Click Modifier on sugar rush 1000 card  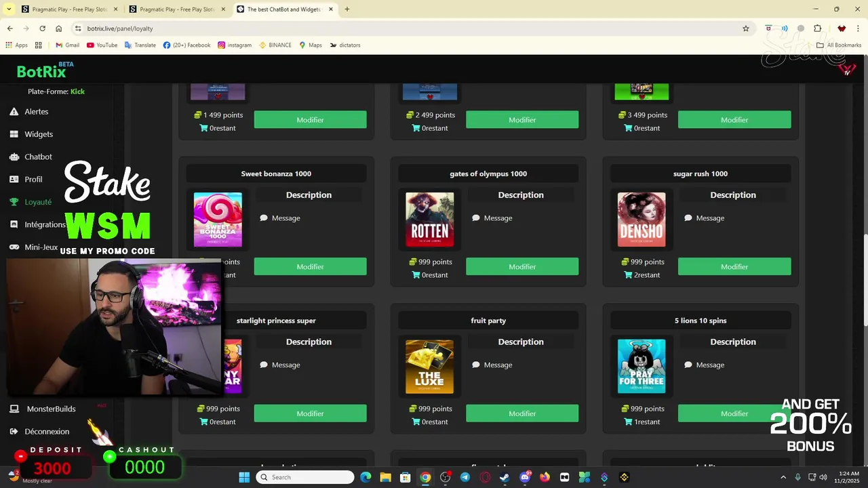point(734,266)
